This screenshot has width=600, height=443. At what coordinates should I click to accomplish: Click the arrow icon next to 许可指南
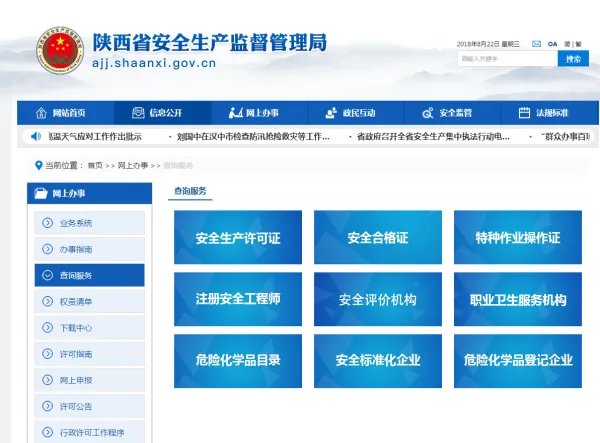47,354
